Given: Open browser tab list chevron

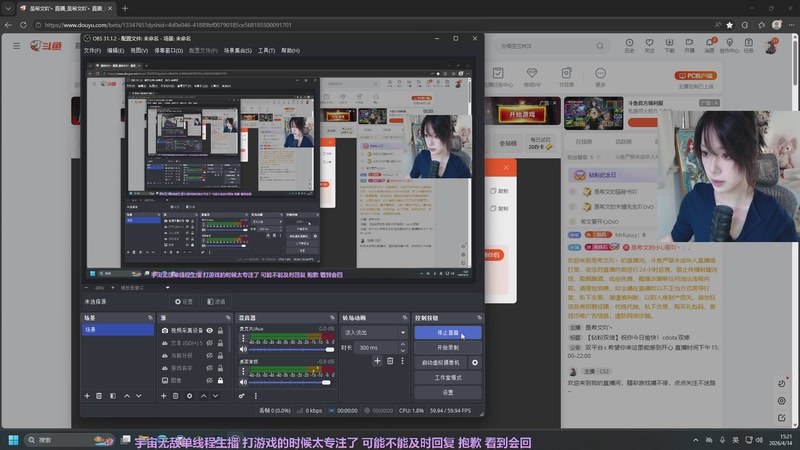Looking at the screenshot, I should click(x=8, y=8).
